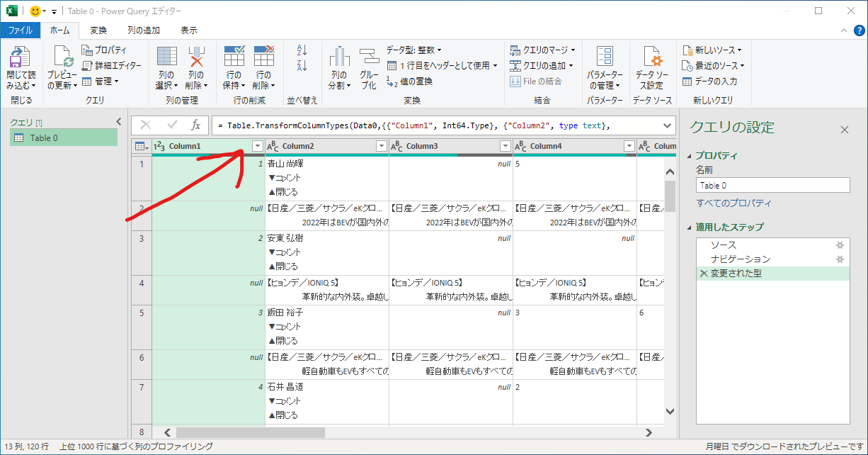Click the Close & Load (閉じて読み込む) icon
This screenshot has height=455, width=868.
click(21, 58)
